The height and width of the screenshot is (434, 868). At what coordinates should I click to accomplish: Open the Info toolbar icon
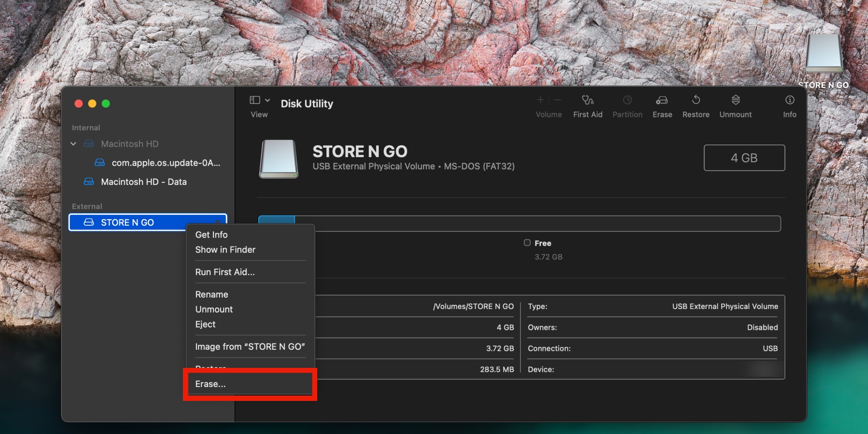789,100
